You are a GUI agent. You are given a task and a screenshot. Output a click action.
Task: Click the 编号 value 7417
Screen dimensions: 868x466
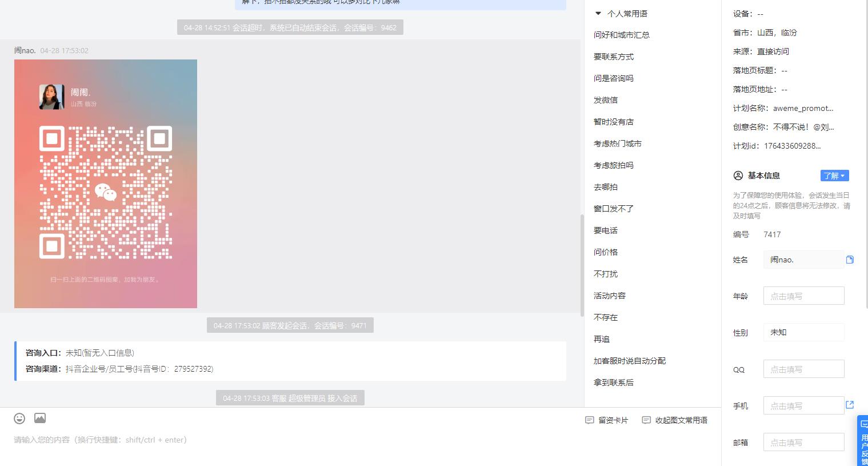[x=772, y=234]
